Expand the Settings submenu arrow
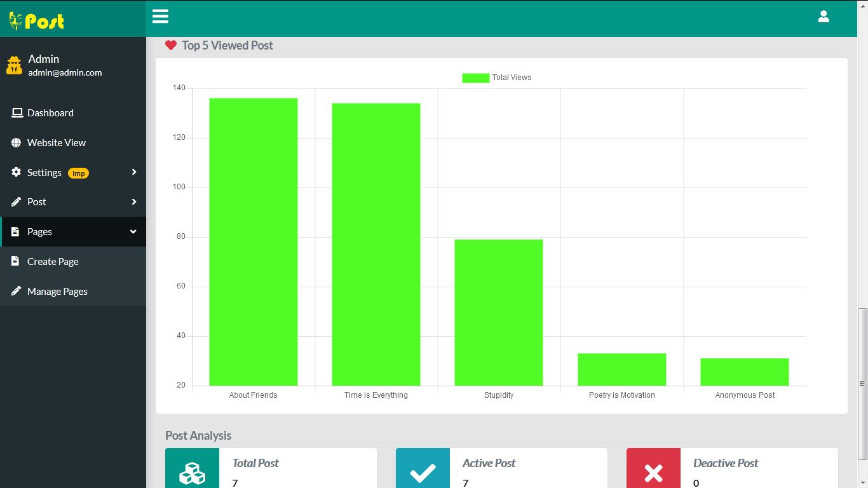 coord(133,172)
